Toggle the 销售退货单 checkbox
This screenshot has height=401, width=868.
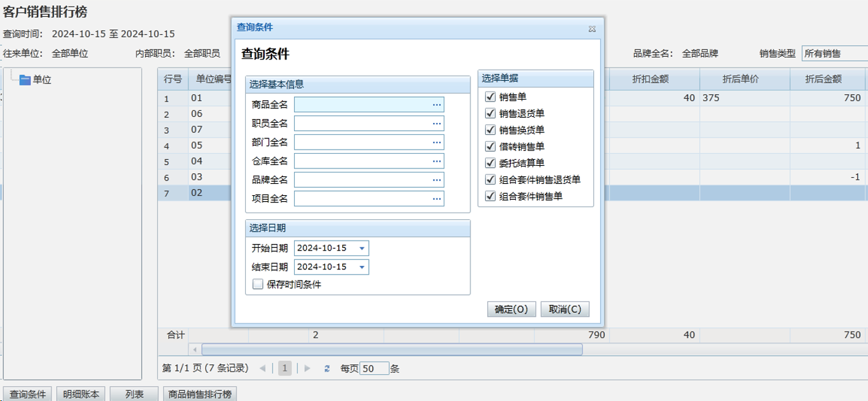tap(490, 114)
